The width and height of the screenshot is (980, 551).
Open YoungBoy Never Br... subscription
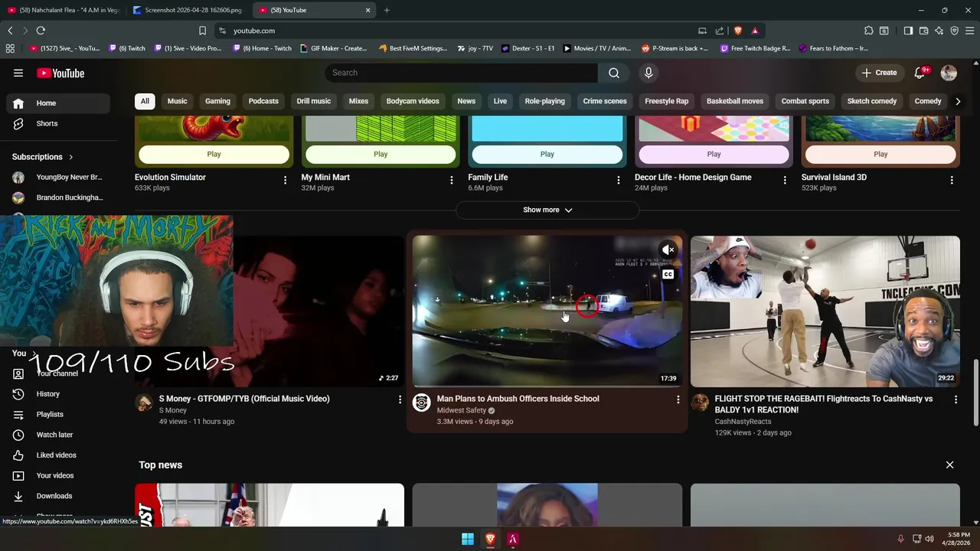[x=57, y=178]
